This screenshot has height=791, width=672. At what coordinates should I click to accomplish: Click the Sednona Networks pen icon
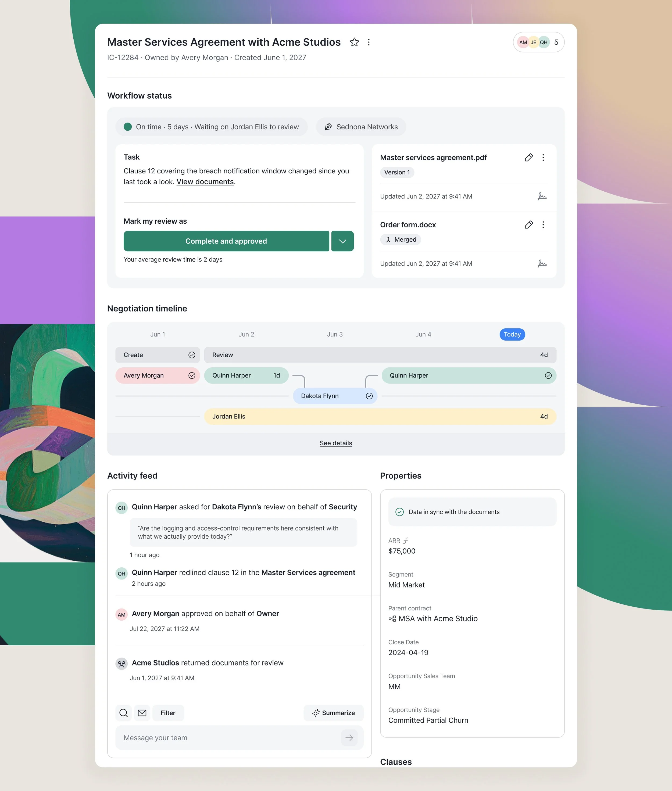click(x=328, y=127)
